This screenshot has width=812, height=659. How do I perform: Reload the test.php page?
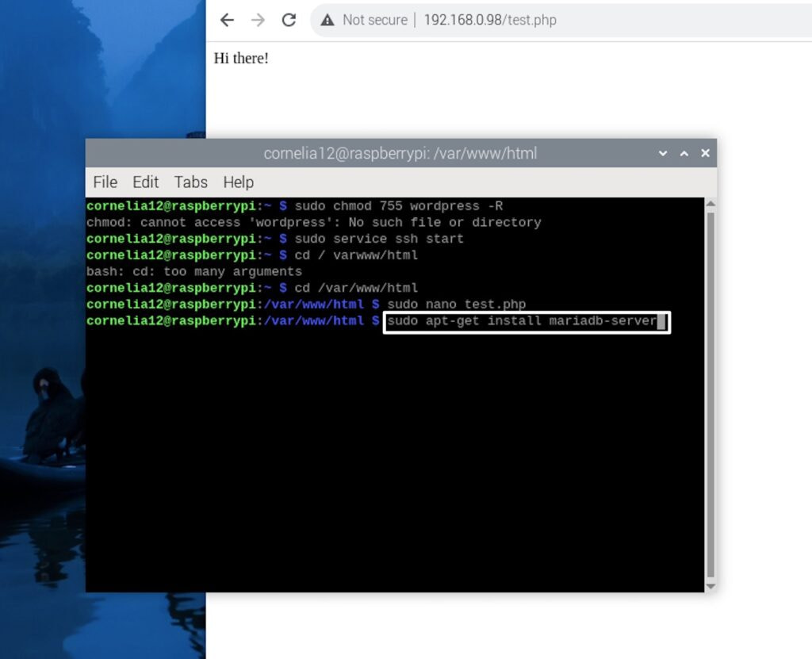pyautogui.click(x=288, y=20)
